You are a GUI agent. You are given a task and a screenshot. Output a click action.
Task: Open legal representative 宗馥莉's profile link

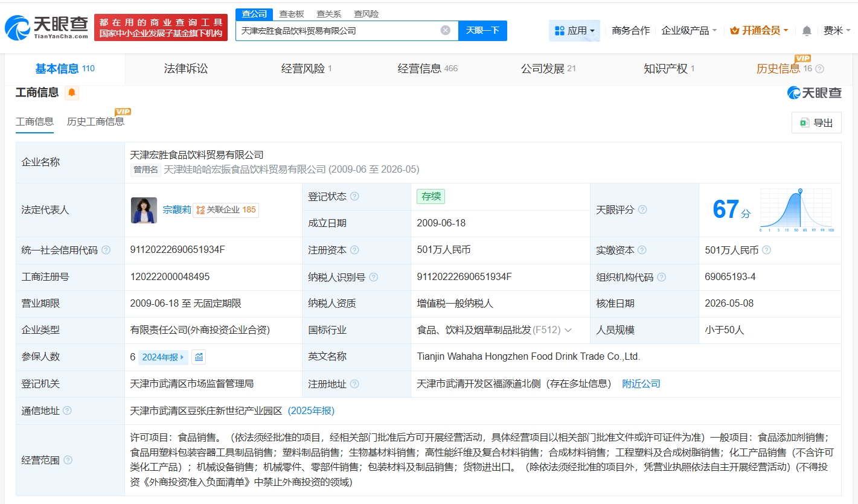177,210
